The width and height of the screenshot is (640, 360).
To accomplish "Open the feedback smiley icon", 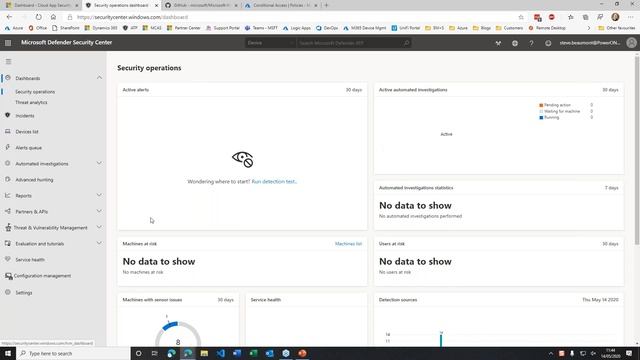I will click(548, 43).
